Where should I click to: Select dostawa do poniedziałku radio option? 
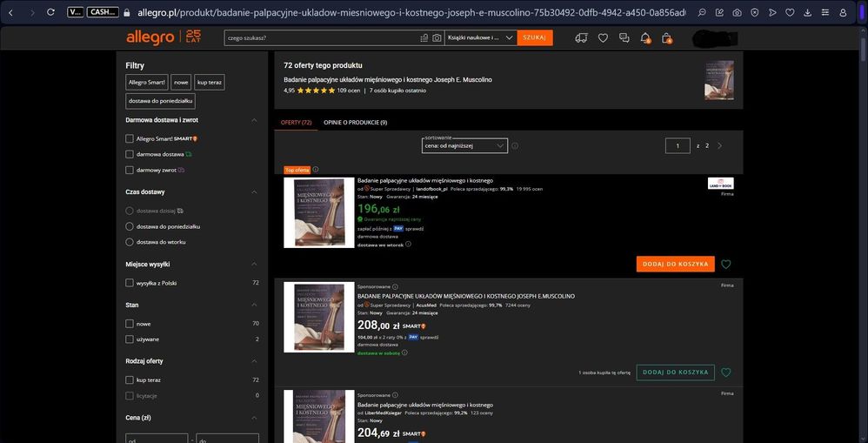click(130, 226)
